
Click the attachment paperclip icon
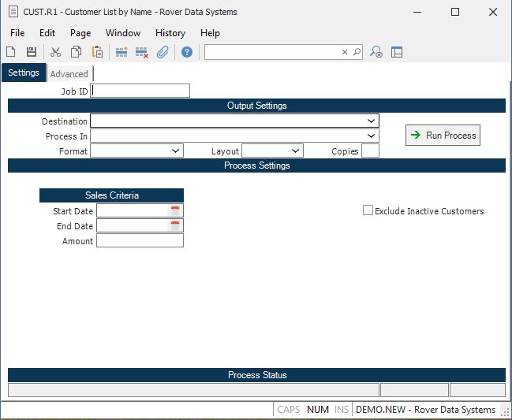pos(163,52)
